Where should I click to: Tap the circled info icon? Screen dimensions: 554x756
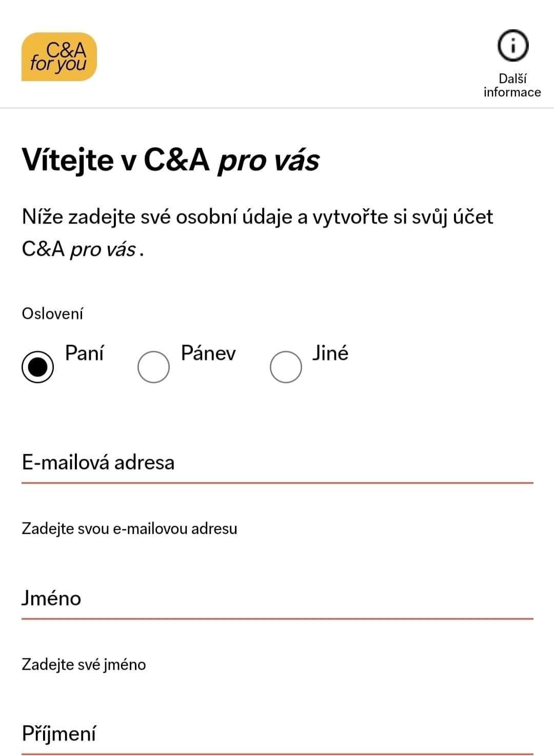tap(512, 46)
